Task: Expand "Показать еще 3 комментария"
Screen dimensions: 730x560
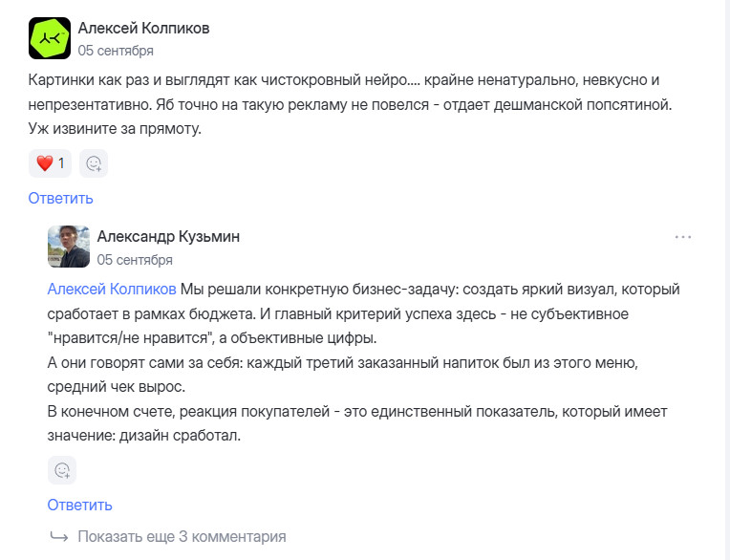Action: pyautogui.click(x=182, y=536)
